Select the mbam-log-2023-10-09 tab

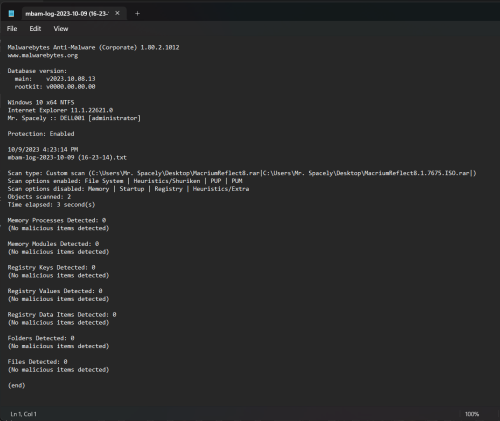(67, 14)
